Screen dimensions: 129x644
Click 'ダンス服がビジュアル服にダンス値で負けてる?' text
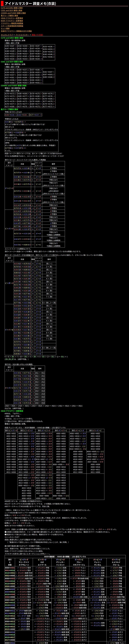pos(24,135)
